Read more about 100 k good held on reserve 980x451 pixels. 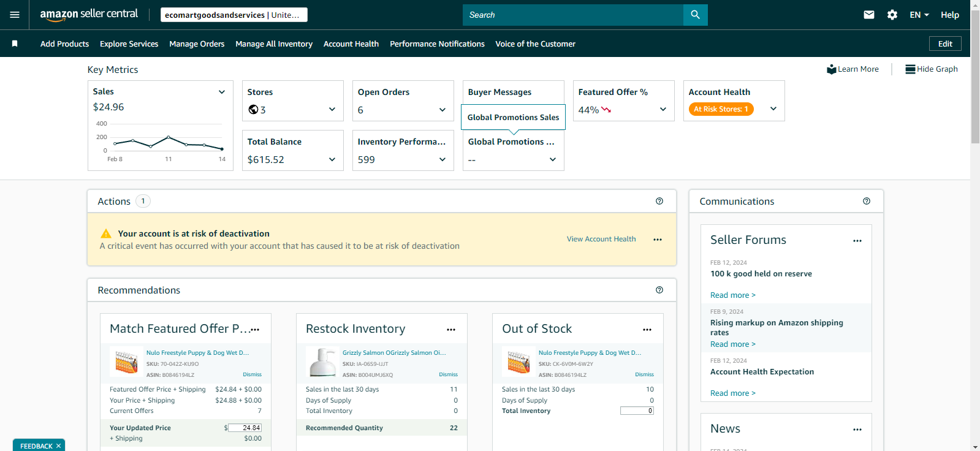pos(733,295)
